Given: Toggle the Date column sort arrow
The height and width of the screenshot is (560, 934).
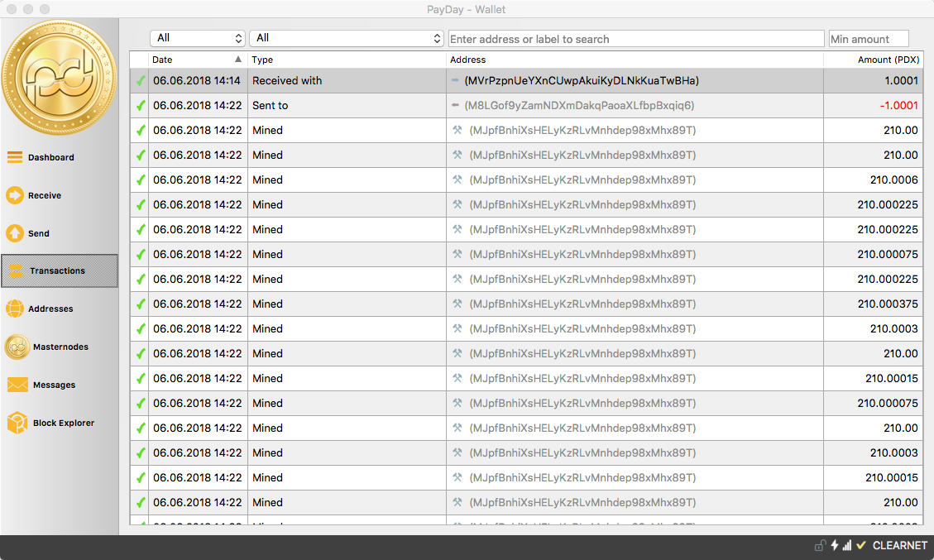Looking at the screenshot, I should (238, 59).
